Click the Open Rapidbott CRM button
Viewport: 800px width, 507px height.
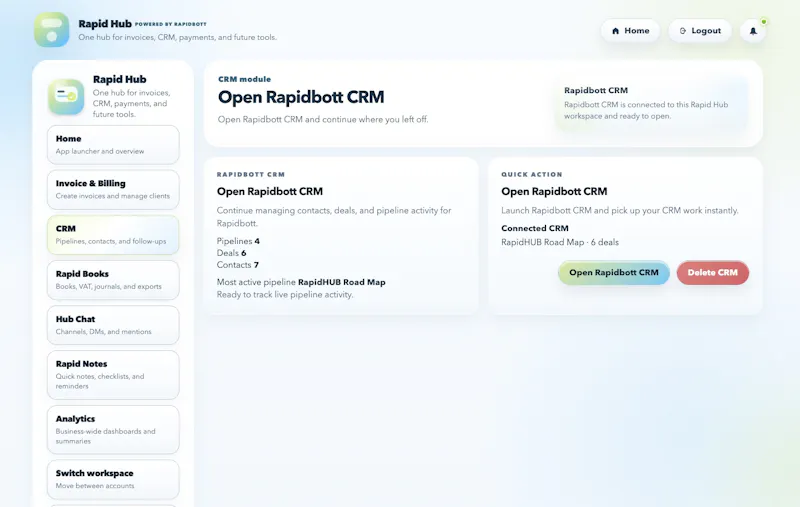point(614,273)
